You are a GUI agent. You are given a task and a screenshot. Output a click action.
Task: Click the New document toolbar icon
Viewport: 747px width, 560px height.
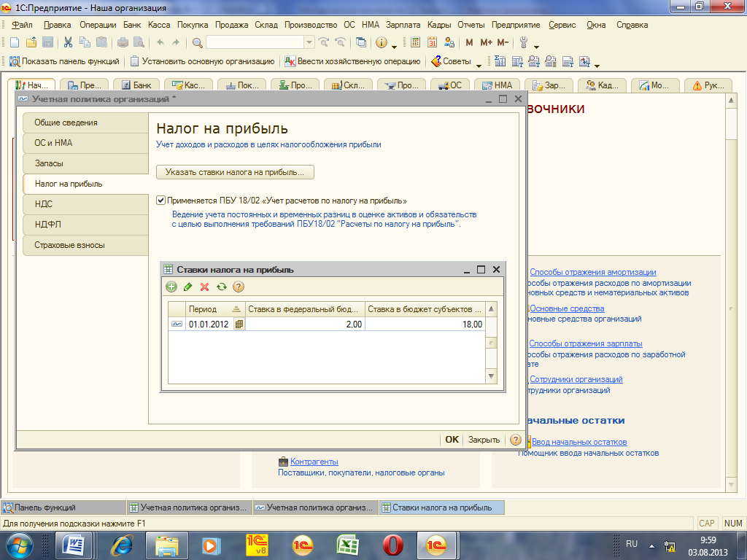[15, 42]
